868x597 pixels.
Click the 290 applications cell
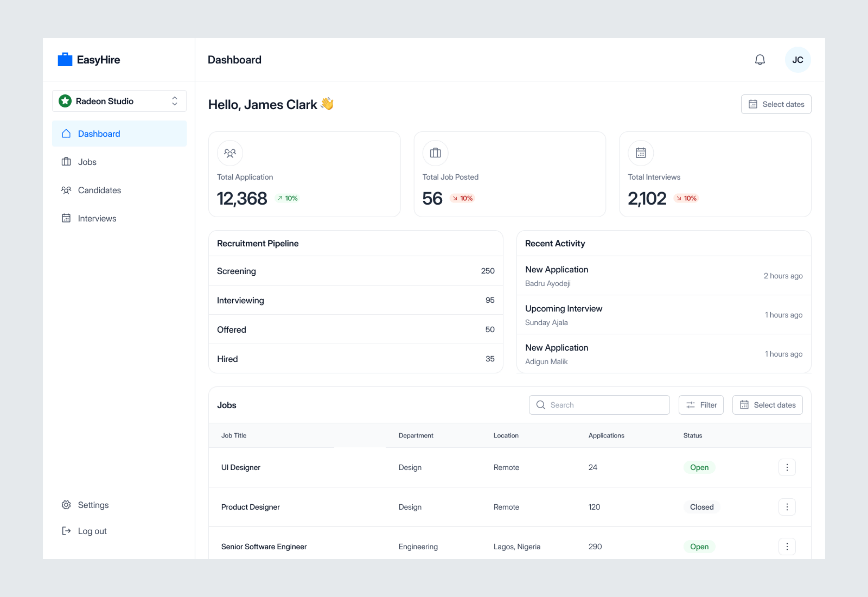[x=595, y=547]
